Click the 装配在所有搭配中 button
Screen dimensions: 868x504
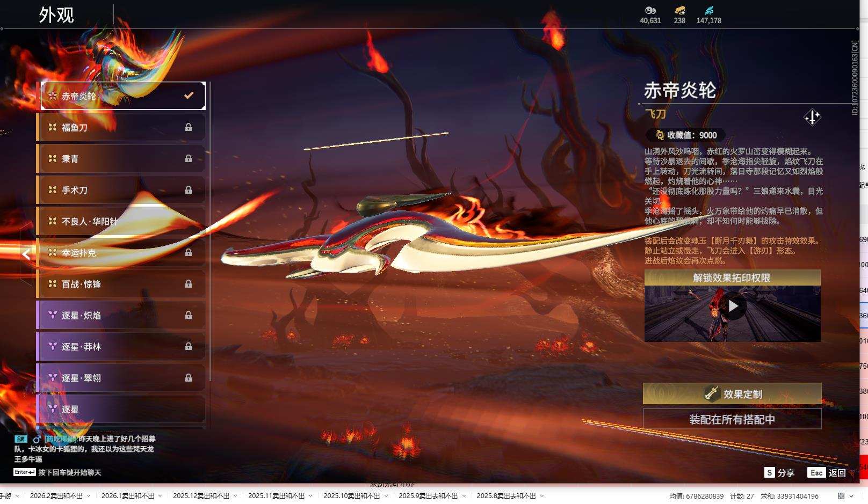pos(732,419)
